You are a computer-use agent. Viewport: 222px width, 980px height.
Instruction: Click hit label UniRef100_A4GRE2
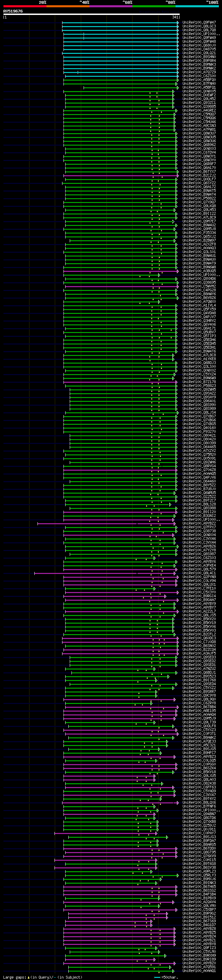point(199,110)
